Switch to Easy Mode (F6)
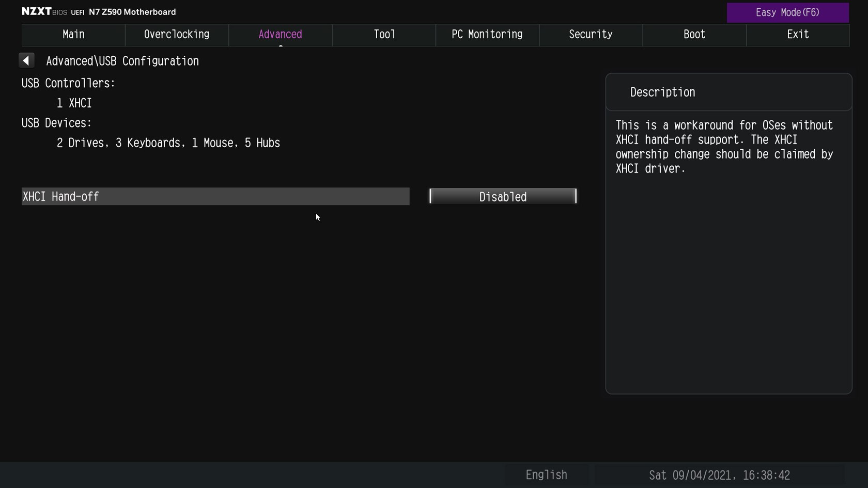Viewport: 868px width, 488px height. click(x=787, y=12)
